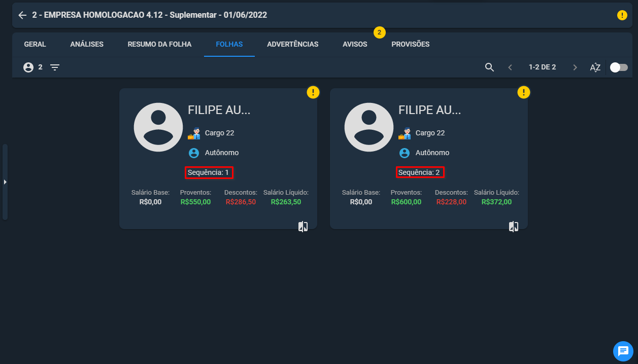The image size is (638, 364).
Task: Sort cards alphabetically A-Z
Action: point(595,67)
